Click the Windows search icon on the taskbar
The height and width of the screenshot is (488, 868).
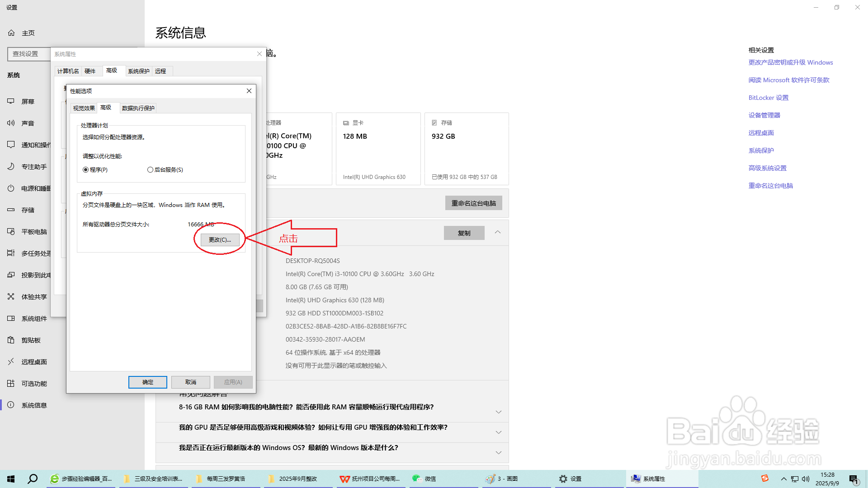32,479
